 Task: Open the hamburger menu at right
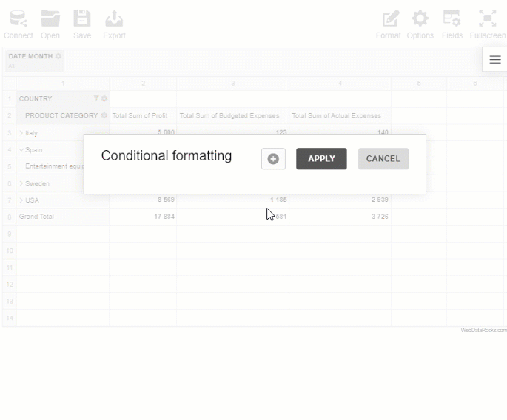pyautogui.click(x=495, y=59)
